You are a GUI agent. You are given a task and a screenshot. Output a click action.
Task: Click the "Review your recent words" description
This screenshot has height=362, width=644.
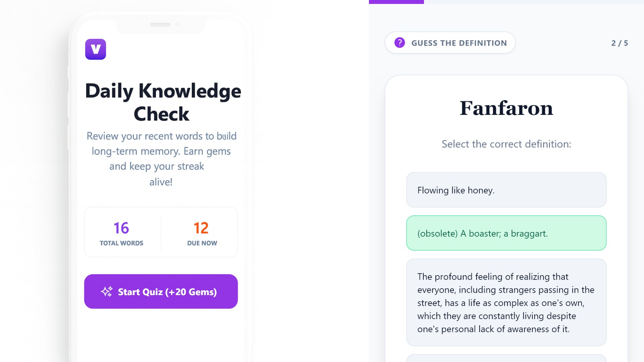click(161, 159)
